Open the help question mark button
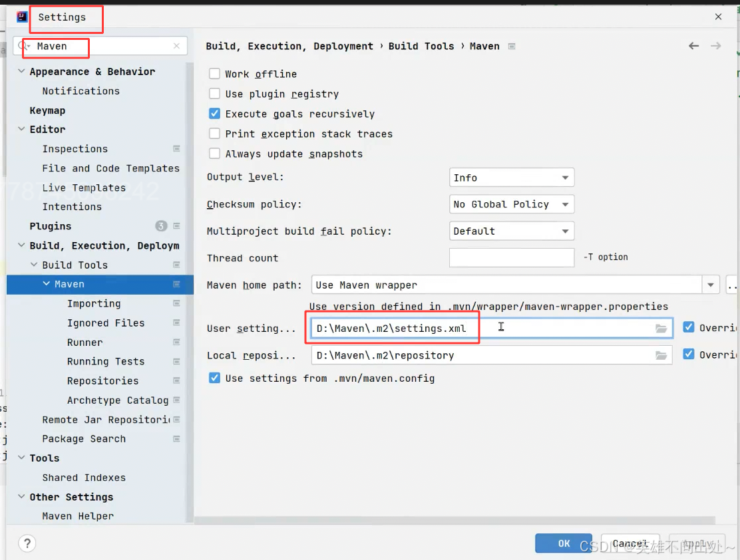This screenshot has height=560, width=740. coord(27,543)
